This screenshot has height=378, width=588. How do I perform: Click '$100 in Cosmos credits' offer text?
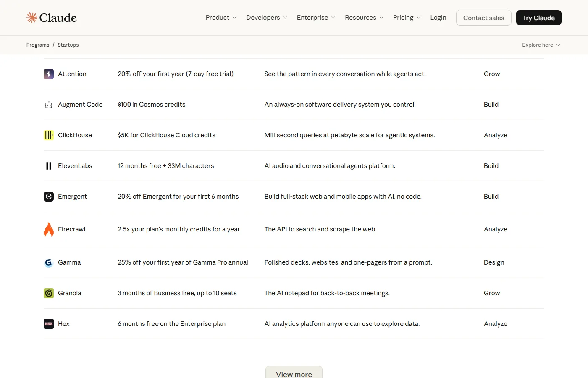152,105
